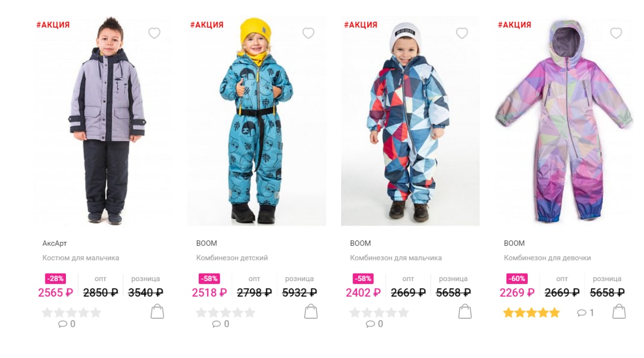
Task: Open photo of boy in grey jacket
Action: (104, 121)
